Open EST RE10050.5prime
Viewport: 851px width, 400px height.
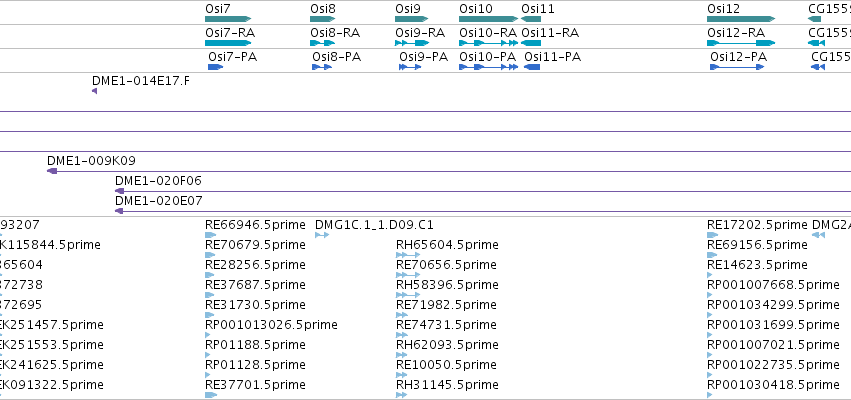click(x=447, y=364)
